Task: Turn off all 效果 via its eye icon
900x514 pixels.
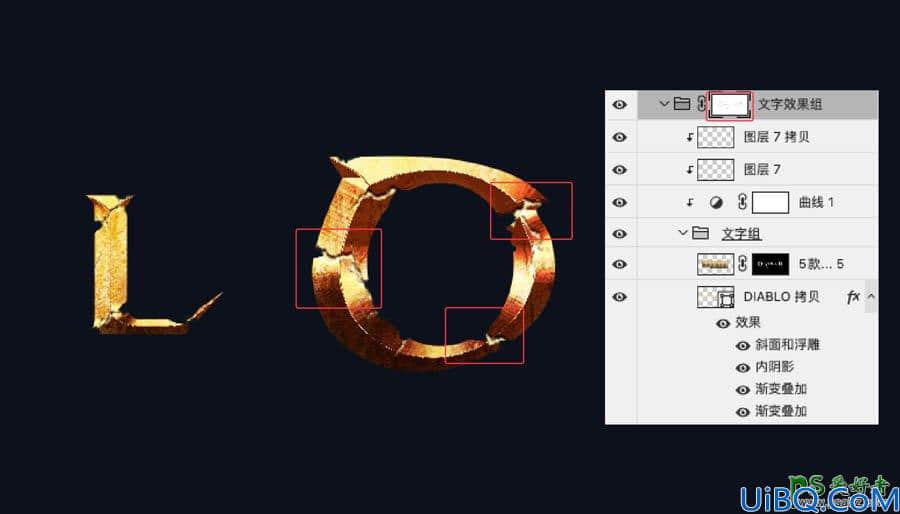Action: point(723,324)
